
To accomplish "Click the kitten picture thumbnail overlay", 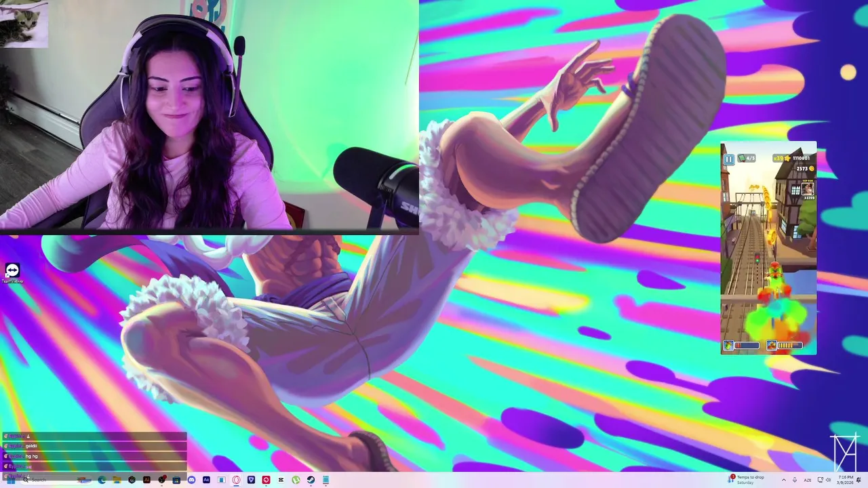I will pyautogui.click(x=24, y=24).
